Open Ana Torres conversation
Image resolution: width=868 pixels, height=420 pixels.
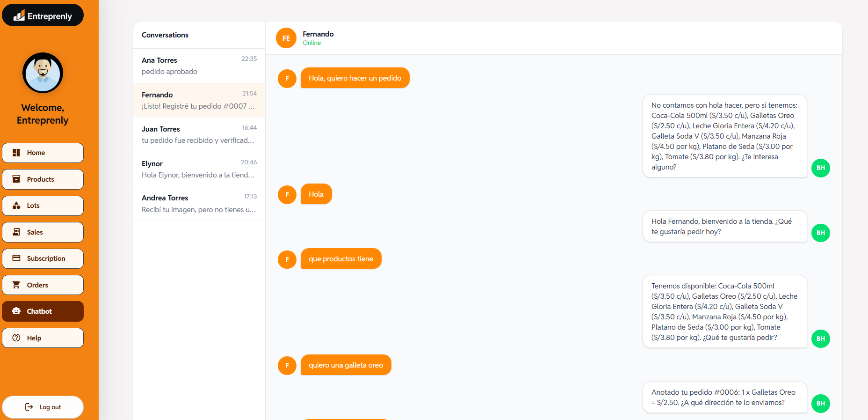(199, 66)
